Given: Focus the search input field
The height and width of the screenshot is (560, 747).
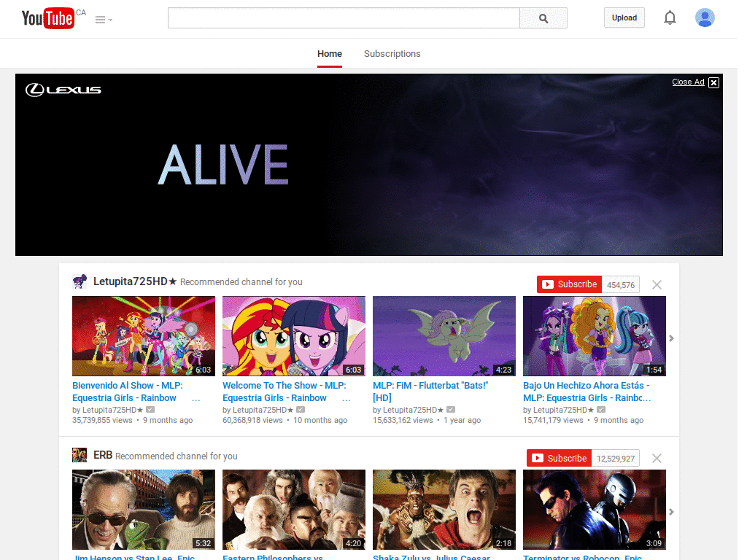Looking at the screenshot, I should coord(344,18).
